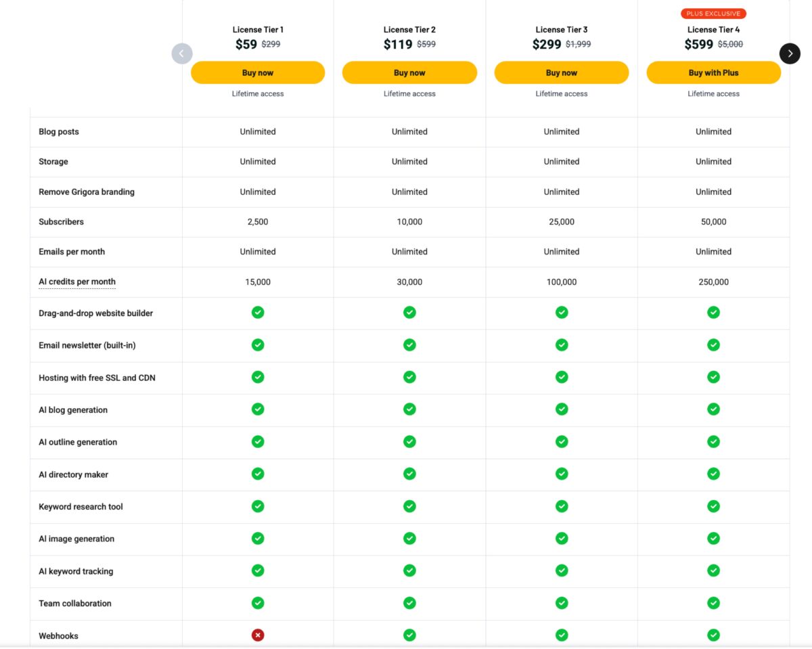Click the Plus Exclusive badge
812x649 pixels.
[x=713, y=14]
